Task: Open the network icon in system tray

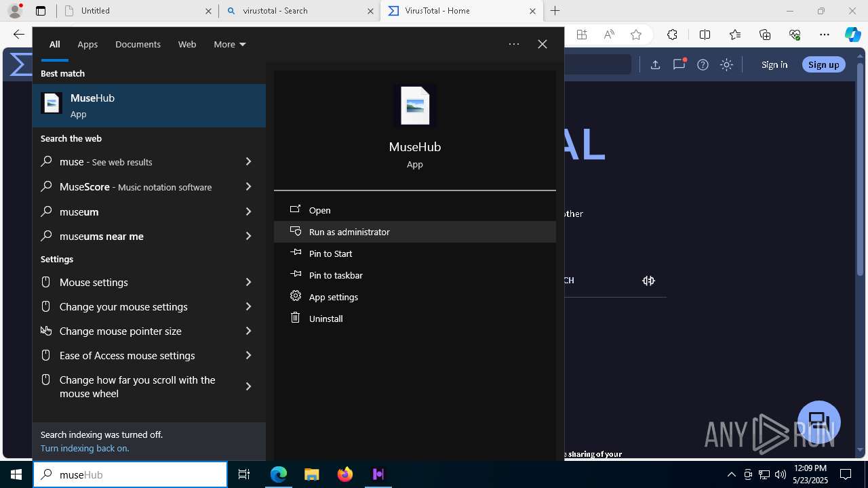Action: coord(764,474)
